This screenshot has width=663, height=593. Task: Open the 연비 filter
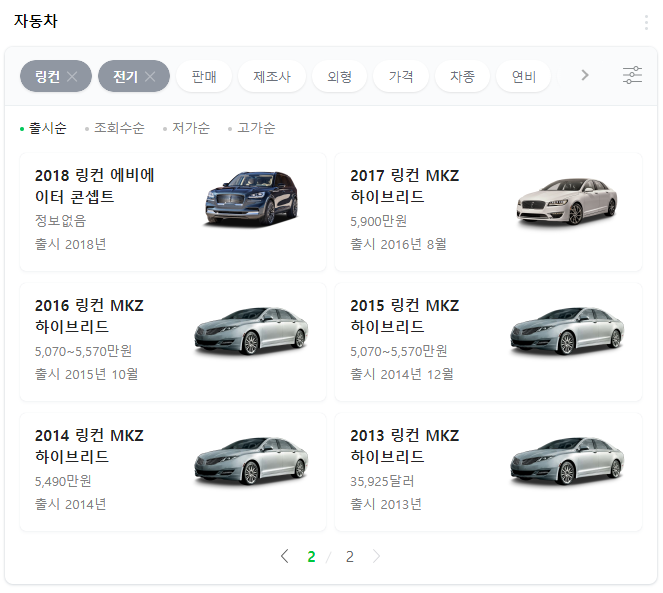(523, 77)
